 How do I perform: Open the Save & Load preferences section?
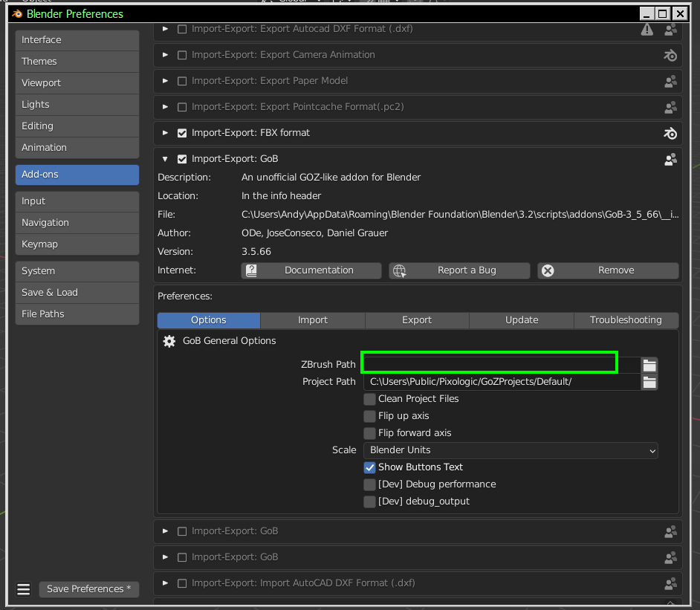click(77, 292)
